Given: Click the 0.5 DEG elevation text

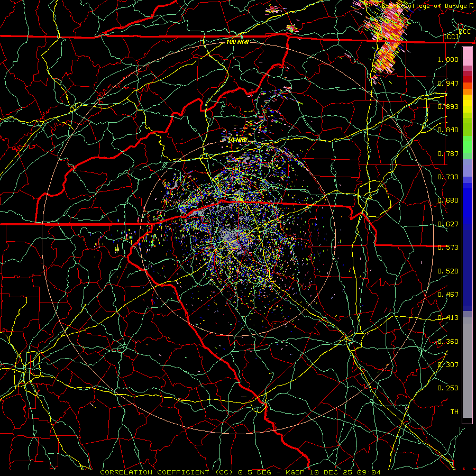Looking at the screenshot, I should pos(255,472).
